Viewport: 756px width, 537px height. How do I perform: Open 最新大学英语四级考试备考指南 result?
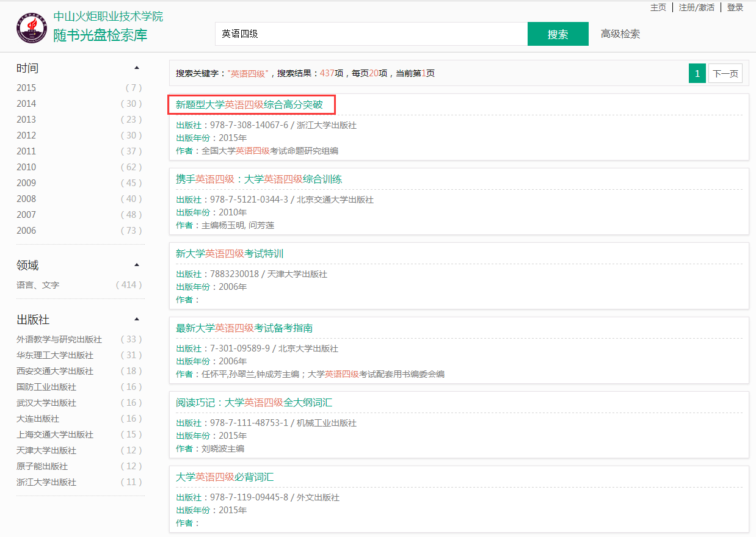pyautogui.click(x=244, y=328)
